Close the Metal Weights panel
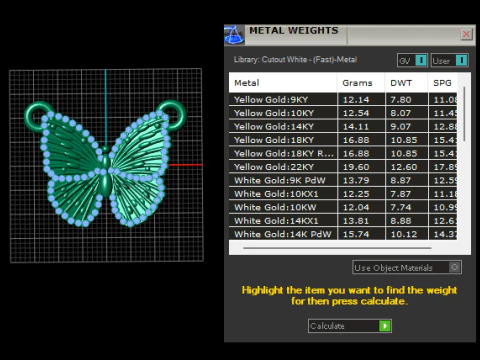Image resolution: width=480 pixels, height=360 pixels. pos(466,34)
